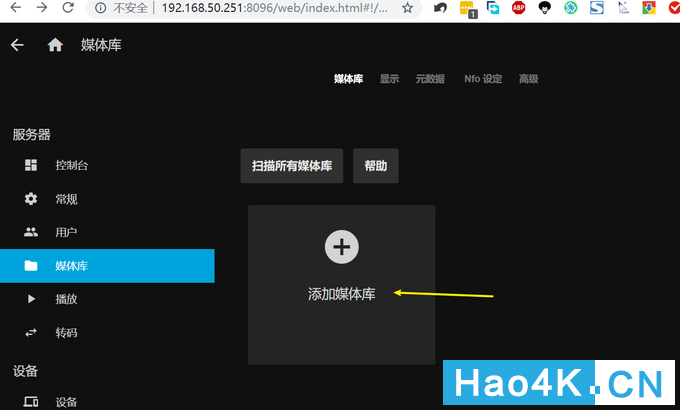Click the yellow extension icon with badge 1

(468, 9)
